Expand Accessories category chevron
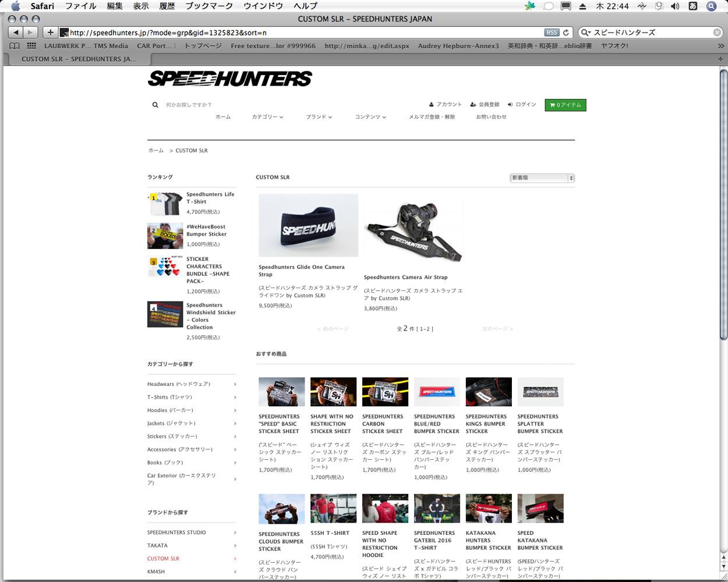The width and height of the screenshot is (728, 582). click(235, 450)
